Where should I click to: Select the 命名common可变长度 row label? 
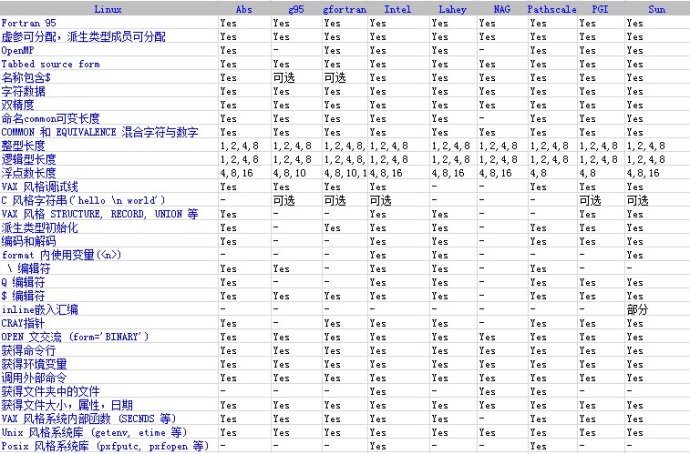point(51,118)
